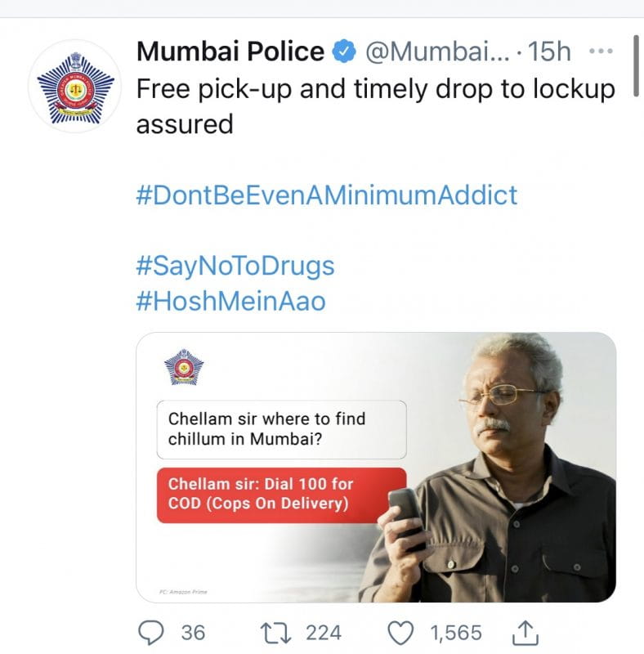Open the #HoshMeinAao hashtag

point(230,302)
